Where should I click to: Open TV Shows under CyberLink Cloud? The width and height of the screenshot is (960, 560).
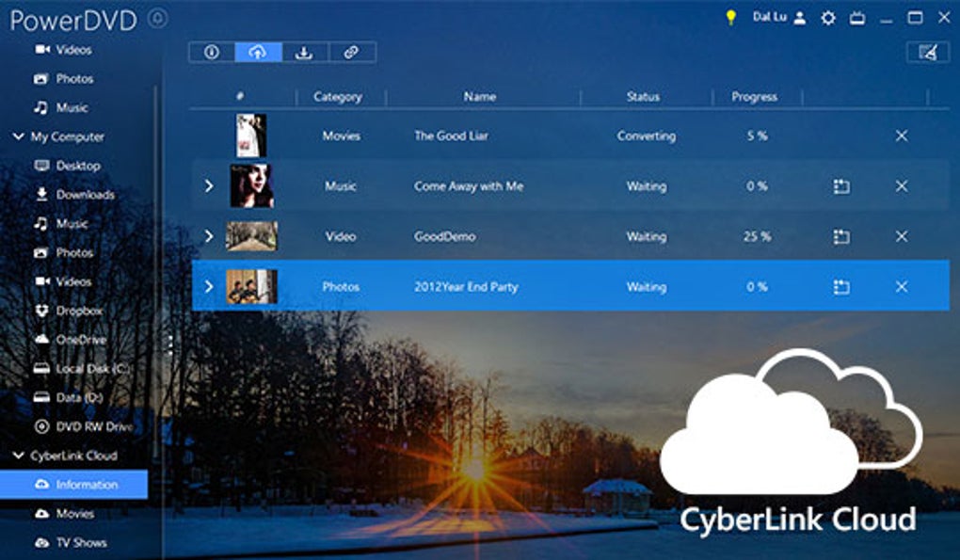coord(71,542)
